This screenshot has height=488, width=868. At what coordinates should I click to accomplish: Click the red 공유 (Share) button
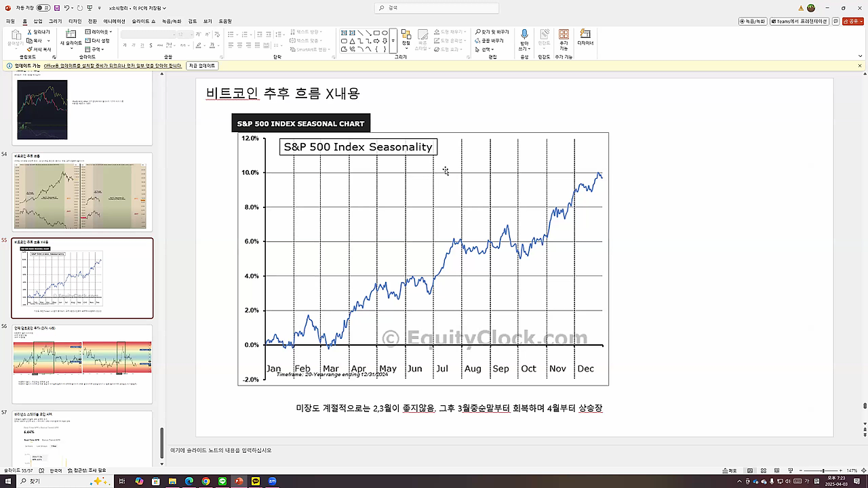click(852, 21)
